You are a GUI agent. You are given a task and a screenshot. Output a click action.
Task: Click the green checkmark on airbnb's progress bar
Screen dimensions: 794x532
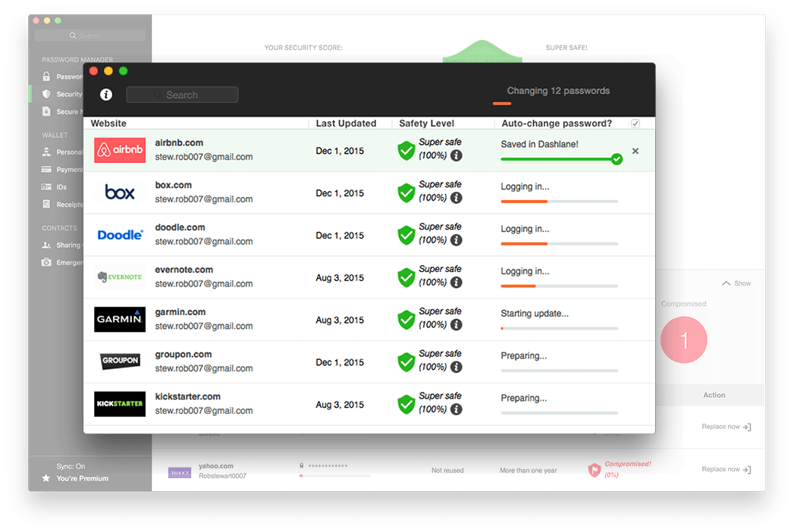[617, 159]
